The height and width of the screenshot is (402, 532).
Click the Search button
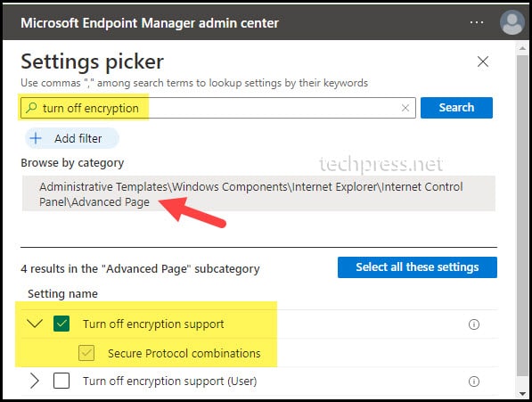coord(456,108)
